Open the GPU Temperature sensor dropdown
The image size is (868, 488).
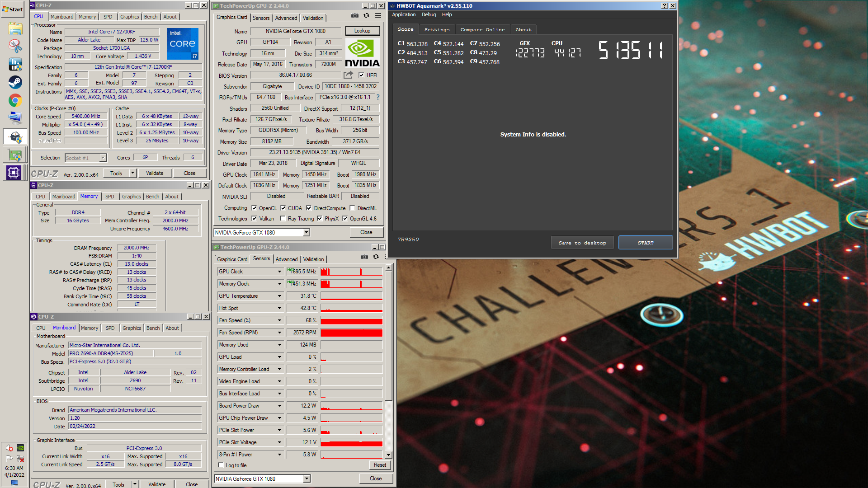[279, 296]
